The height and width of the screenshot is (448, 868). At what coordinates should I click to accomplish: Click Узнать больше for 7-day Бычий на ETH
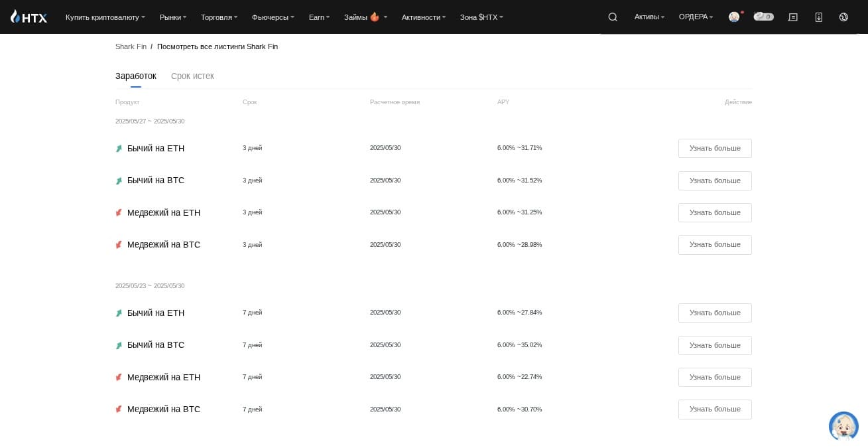[715, 313]
